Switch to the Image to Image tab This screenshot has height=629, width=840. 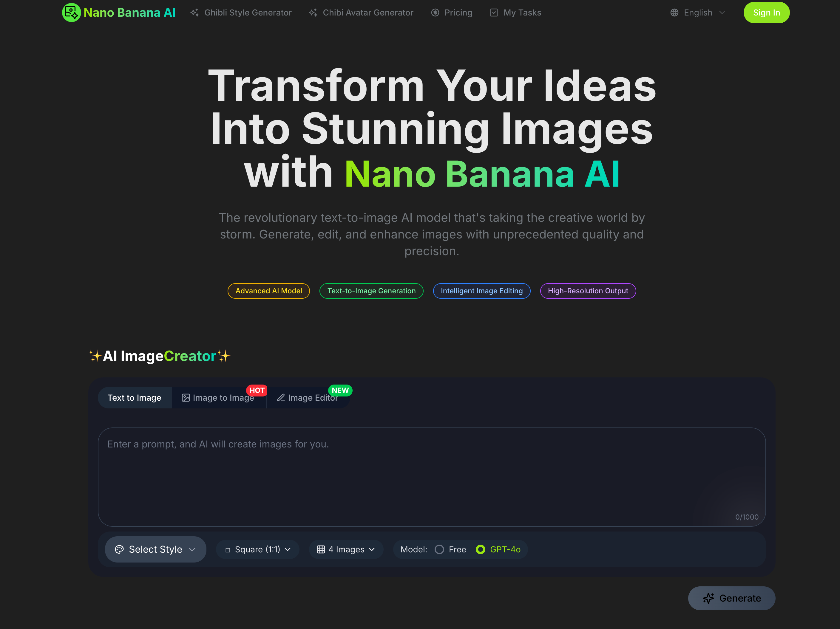(218, 398)
